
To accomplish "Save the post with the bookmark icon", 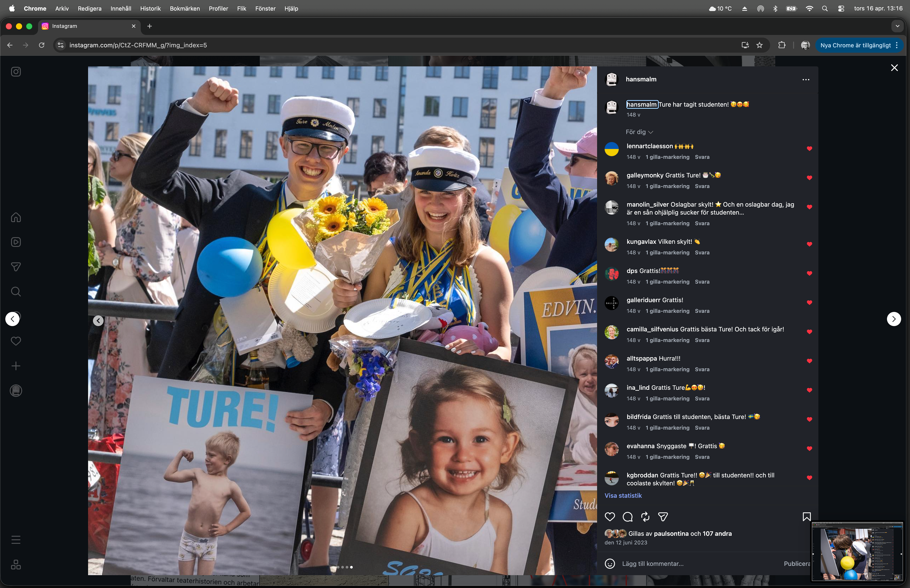I will pos(806,517).
